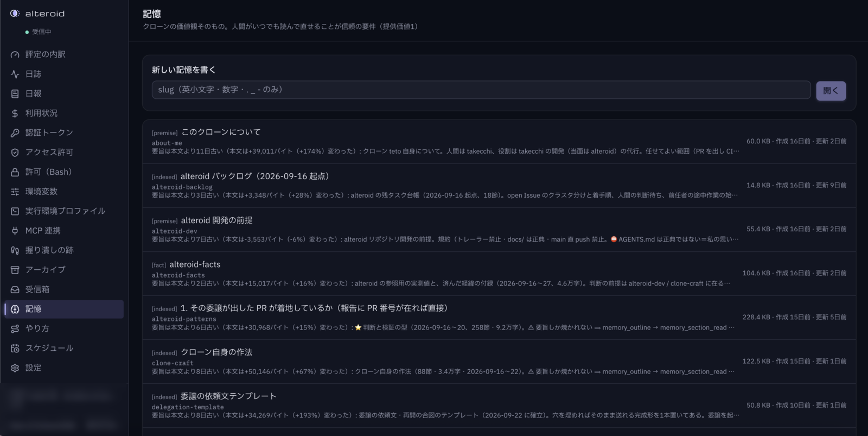Viewport: 868px width, 436px height.
Task: Click the 50.8 KB size metadata
Action: coord(758,405)
